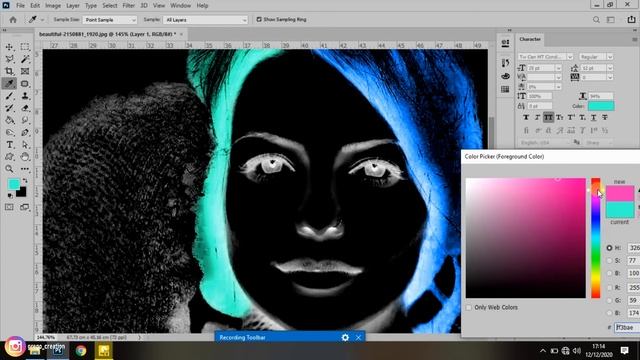This screenshot has width=640, height=360.
Task: Select the Polygonal Lasso tool
Action: pos(9,59)
